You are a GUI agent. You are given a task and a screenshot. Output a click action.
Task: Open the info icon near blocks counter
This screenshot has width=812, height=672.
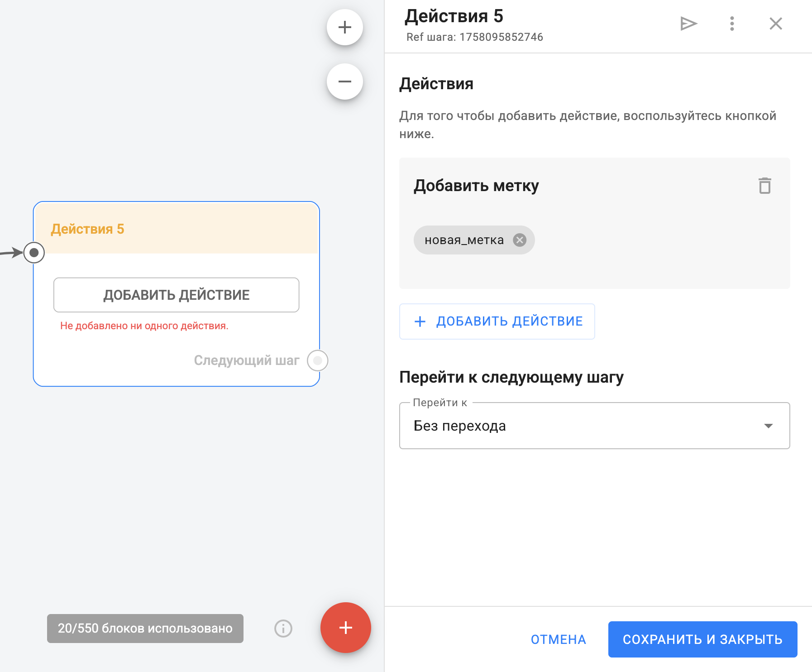tap(283, 629)
